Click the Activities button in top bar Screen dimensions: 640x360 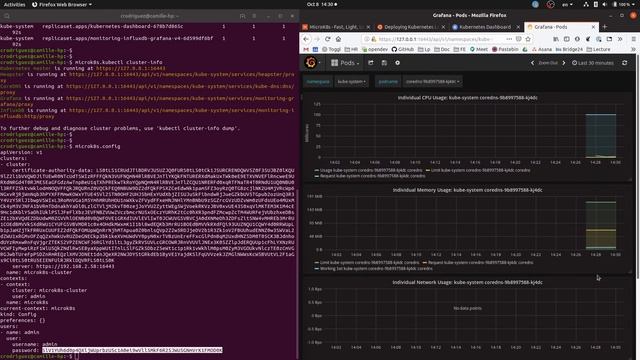click(x=14, y=4)
